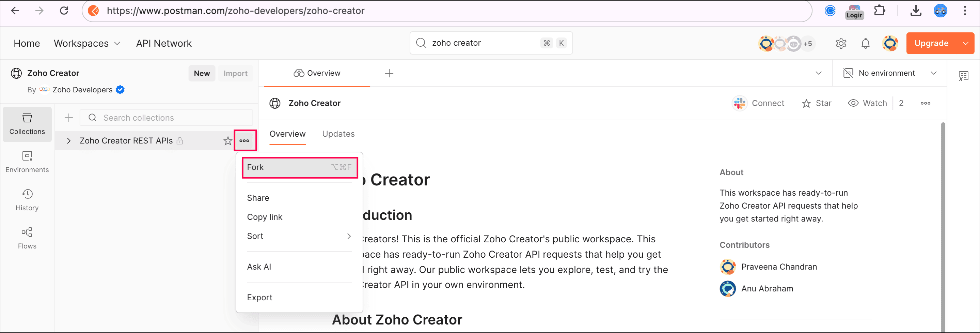Viewport: 980px width, 333px height.
Task: Open the No environment selector
Action: pyautogui.click(x=890, y=73)
